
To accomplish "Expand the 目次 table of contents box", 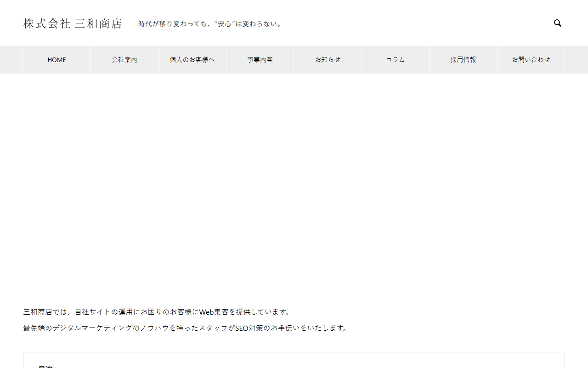I will coord(46,366).
